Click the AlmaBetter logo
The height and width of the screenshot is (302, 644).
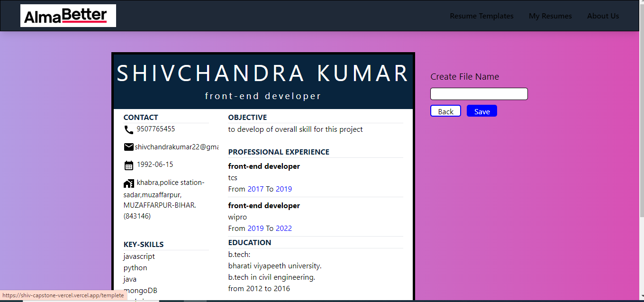point(68,15)
